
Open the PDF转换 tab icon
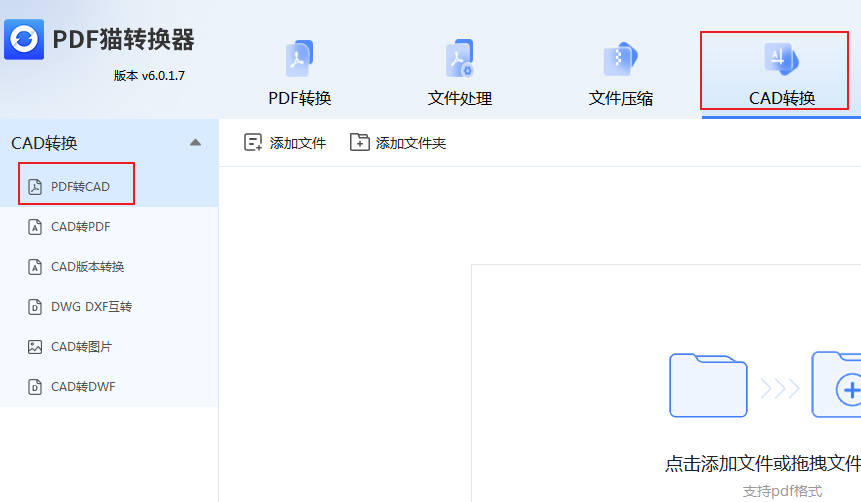[x=299, y=58]
